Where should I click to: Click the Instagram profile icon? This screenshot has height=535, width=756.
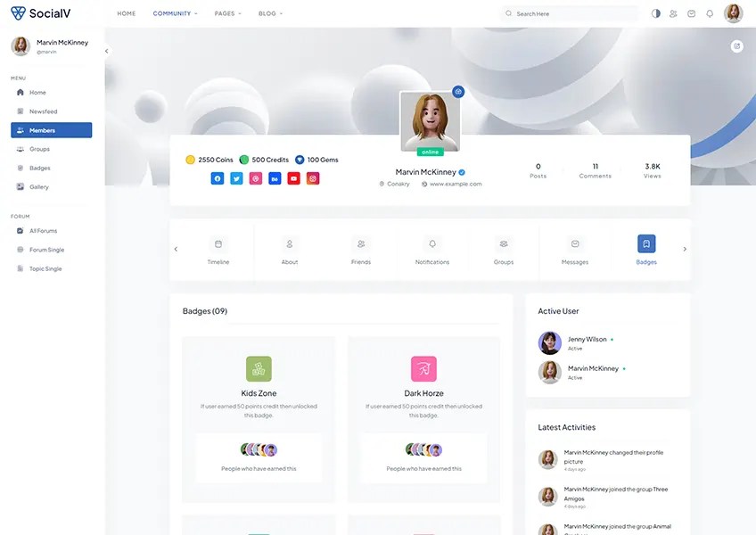coord(312,177)
